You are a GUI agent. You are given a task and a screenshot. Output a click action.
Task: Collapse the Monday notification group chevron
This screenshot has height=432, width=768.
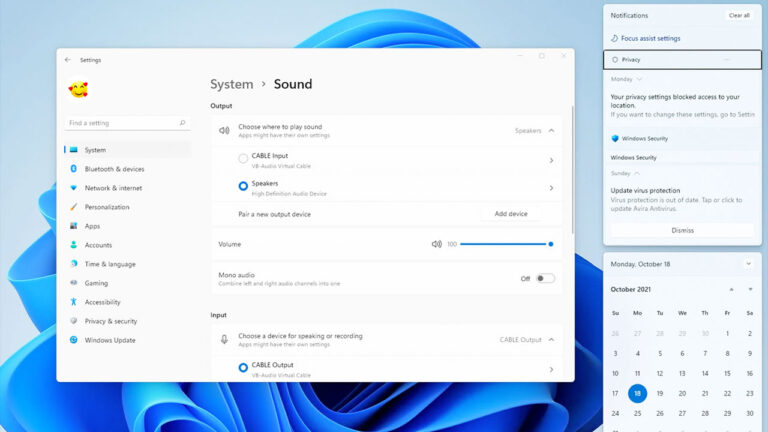[639, 79]
